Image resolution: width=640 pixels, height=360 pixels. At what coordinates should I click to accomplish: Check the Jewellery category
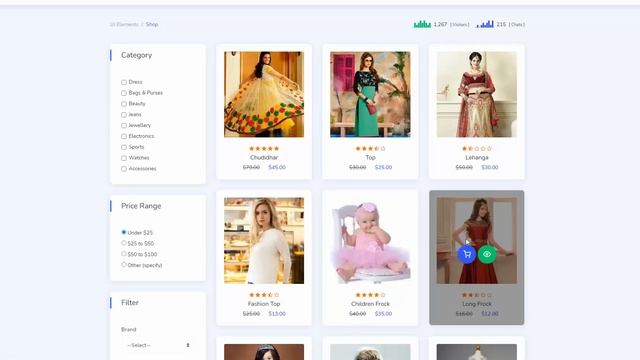click(124, 125)
